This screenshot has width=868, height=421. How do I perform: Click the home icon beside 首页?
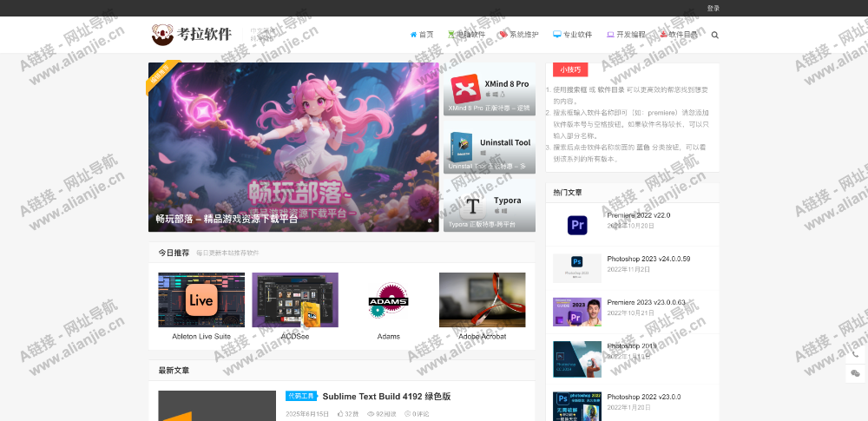pyautogui.click(x=413, y=35)
